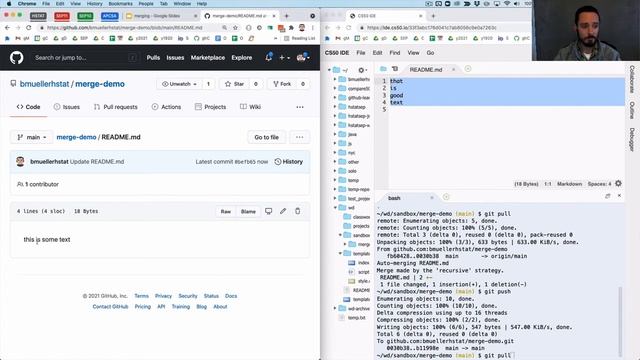The width and height of the screenshot is (640, 360).
Task: Open the repository tabs overflow menu
Action: (300, 107)
